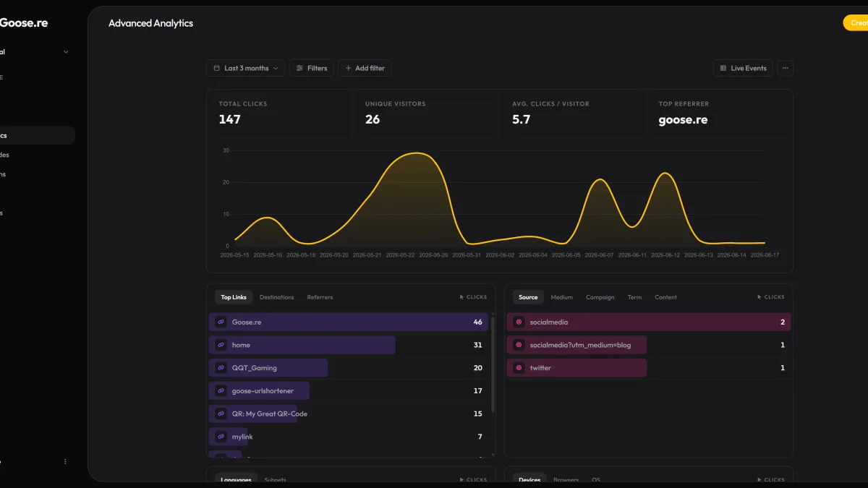Click the target icon next to socialmedia row
The image size is (868, 488).
tap(519, 322)
